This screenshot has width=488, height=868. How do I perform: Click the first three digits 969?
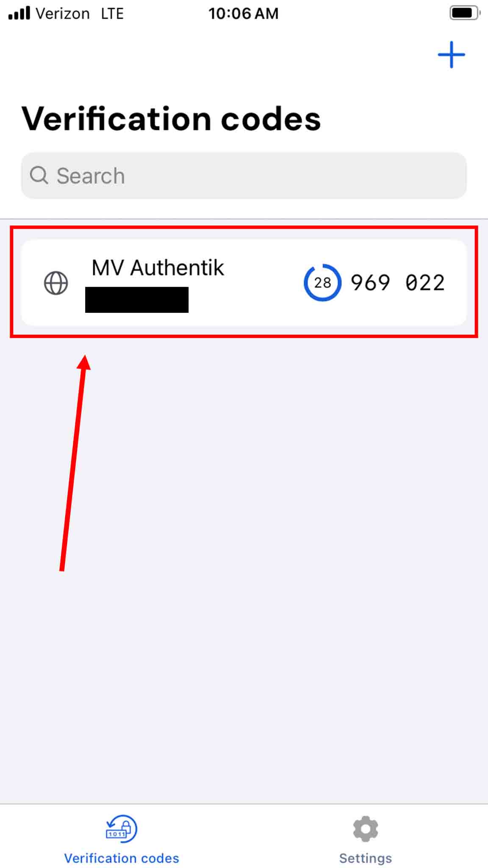click(x=370, y=283)
